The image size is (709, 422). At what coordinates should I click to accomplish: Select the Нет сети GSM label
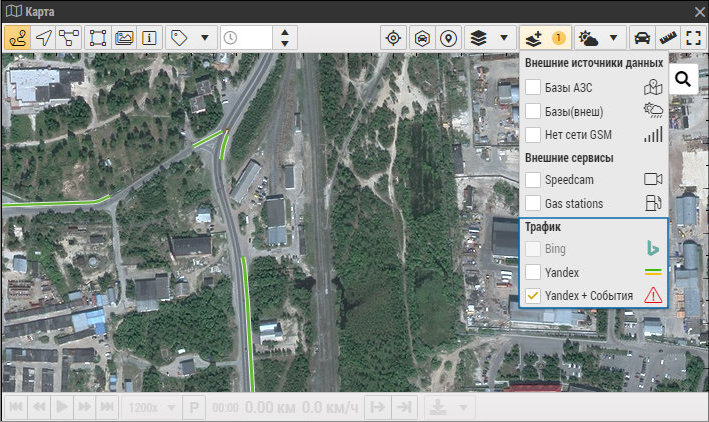pos(578,135)
